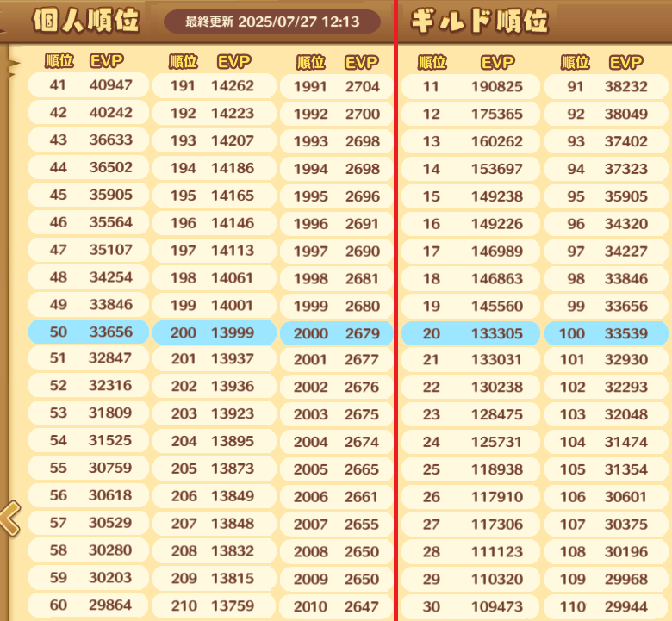
Task: Select guild rank 20 row with 133305
Action: pyautogui.click(x=470, y=333)
